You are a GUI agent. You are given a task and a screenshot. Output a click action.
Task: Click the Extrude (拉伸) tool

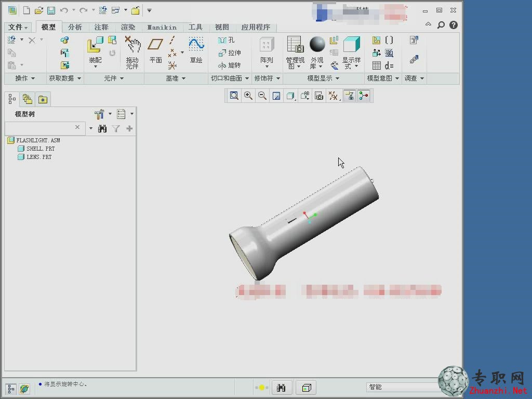click(x=230, y=52)
